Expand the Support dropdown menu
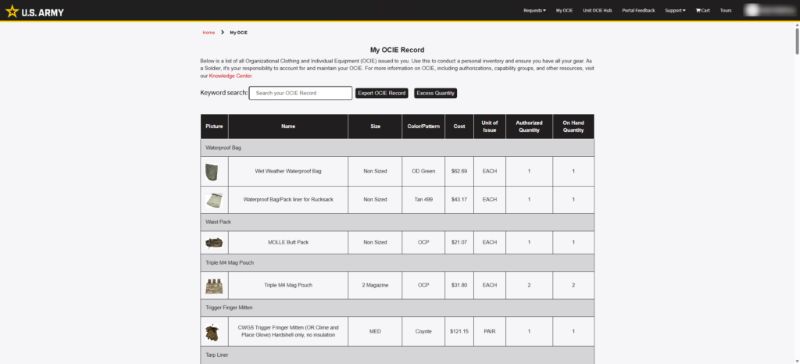The width and height of the screenshot is (800, 364). (x=675, y=10)
